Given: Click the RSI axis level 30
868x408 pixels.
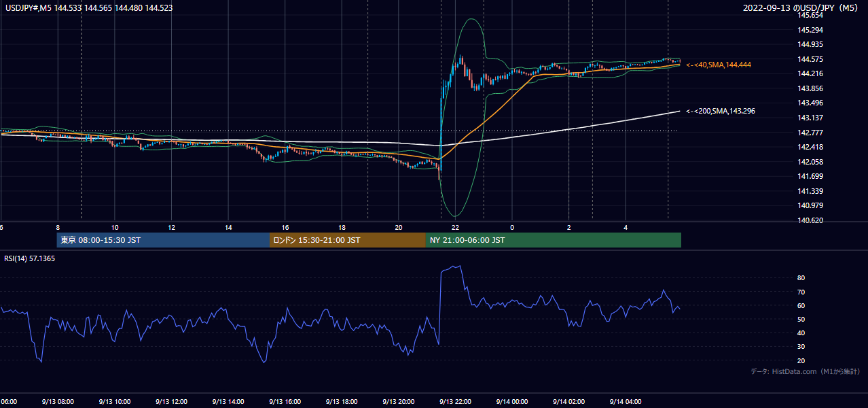Looking at the screenshot, I should pos(801,347).
